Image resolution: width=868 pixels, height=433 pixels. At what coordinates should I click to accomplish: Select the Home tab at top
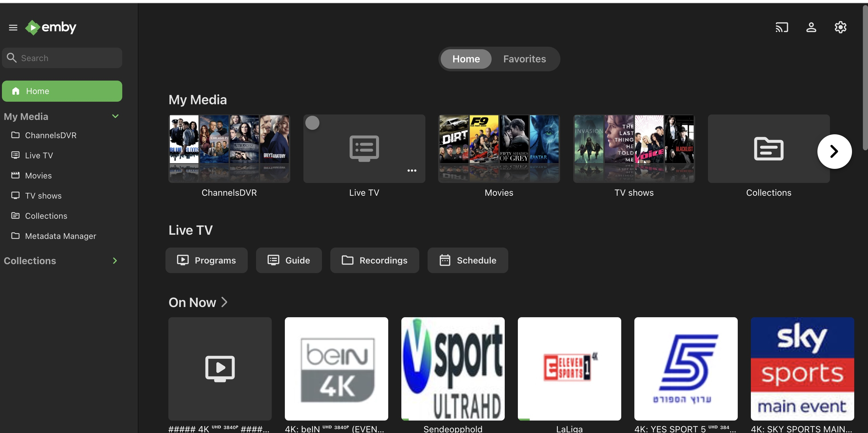click(x=466, y=59)
